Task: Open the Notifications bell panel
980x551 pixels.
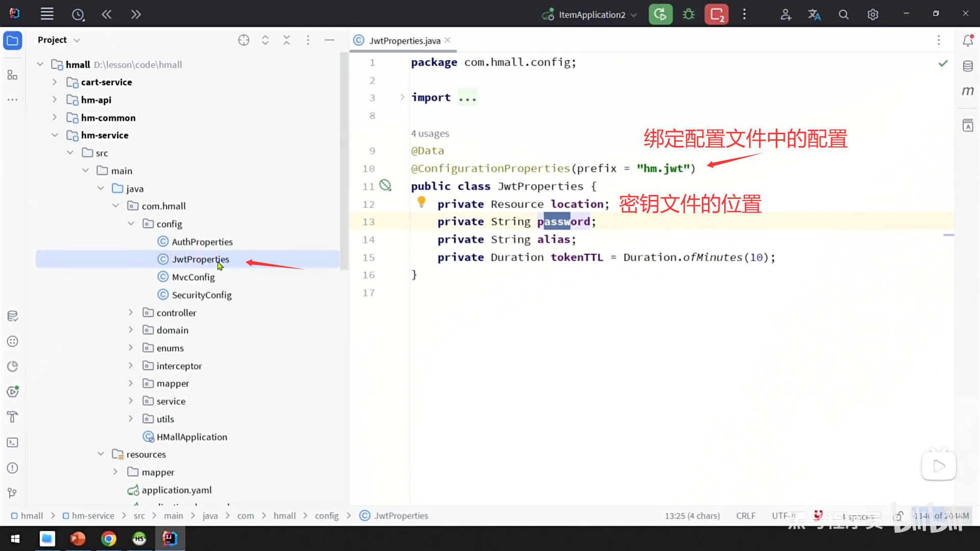Action: (x=968, y=40)
